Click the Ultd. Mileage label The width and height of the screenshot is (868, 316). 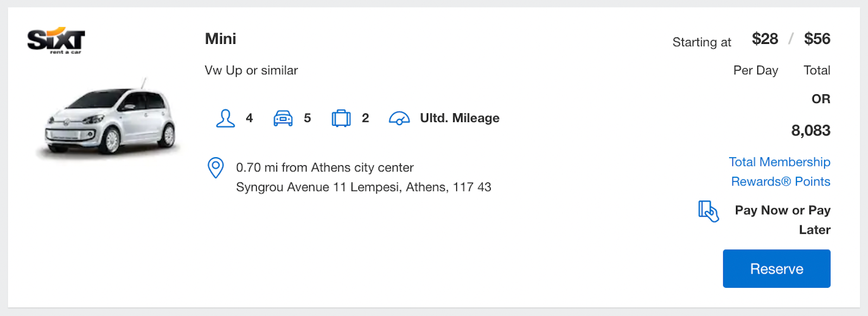point(459,118)
